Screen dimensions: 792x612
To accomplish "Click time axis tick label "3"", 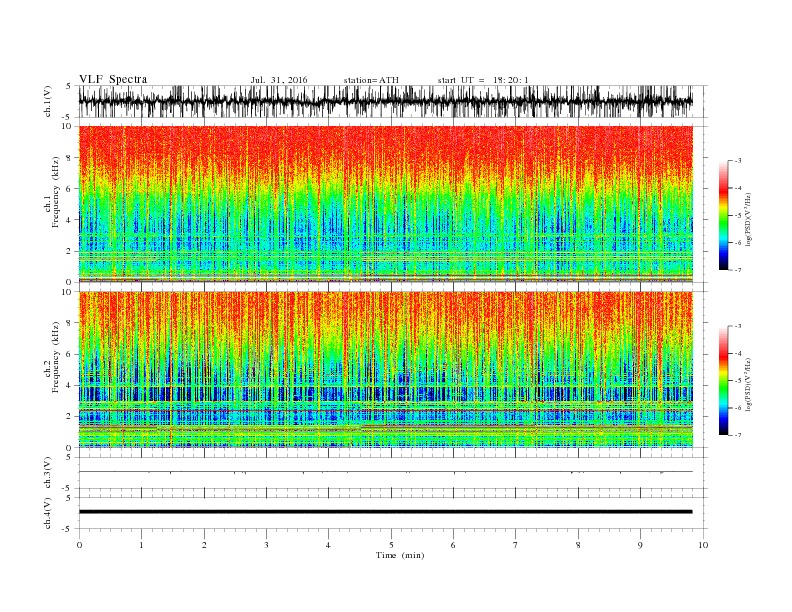I will click(266, 545).
